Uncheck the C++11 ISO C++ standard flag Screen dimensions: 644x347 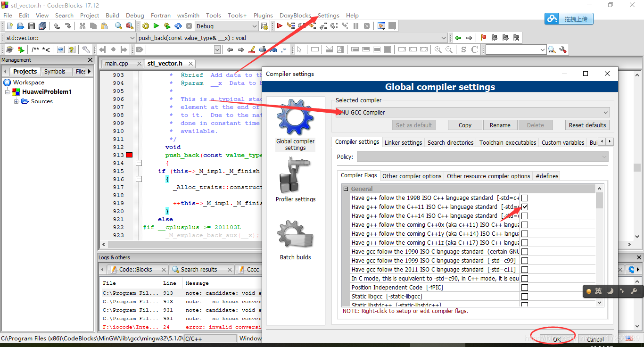coord(525,207)
